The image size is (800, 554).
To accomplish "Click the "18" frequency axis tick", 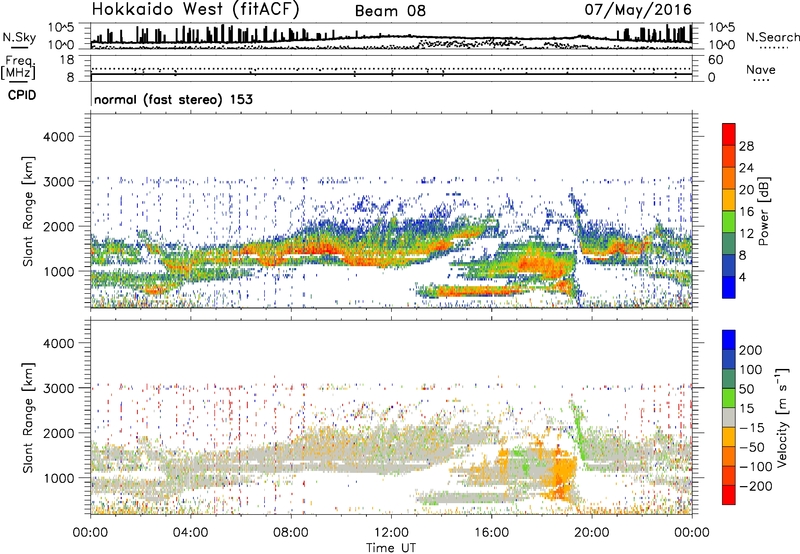I will (x=67, y=60).
